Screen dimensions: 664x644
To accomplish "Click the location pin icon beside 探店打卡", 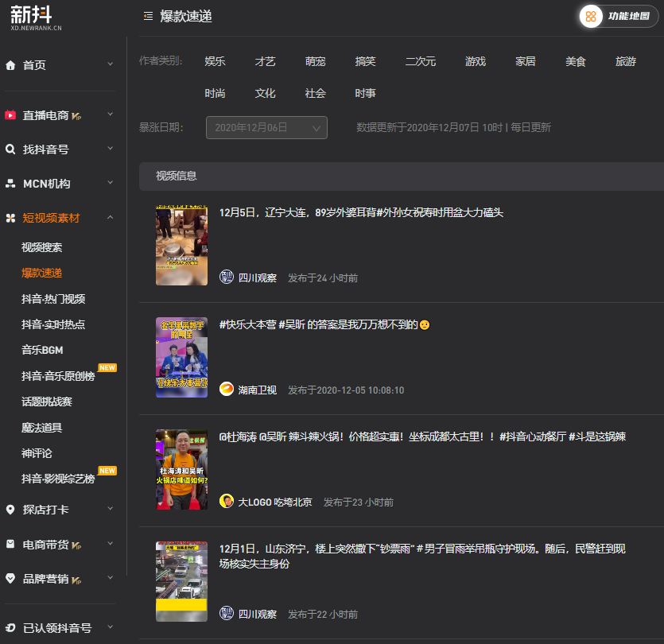I will (10, 510).
